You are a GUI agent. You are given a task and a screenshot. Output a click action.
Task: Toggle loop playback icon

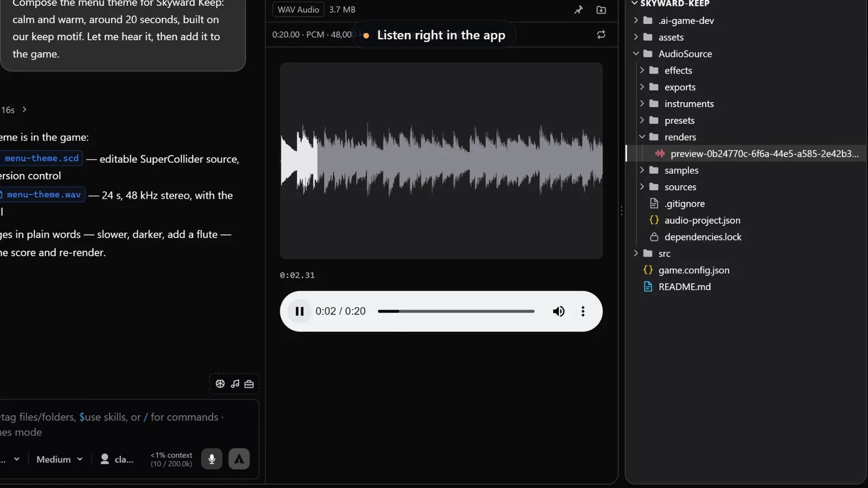click(x=601, y=35)
